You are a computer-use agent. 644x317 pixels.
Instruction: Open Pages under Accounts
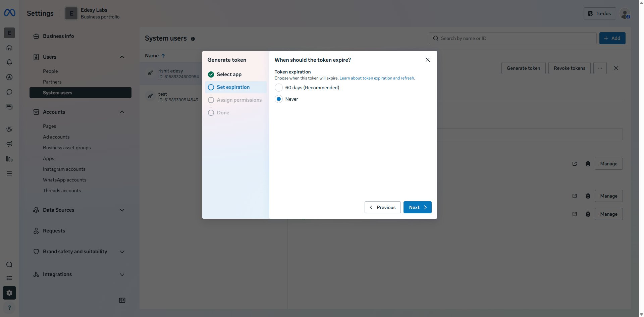pos(50,126)
